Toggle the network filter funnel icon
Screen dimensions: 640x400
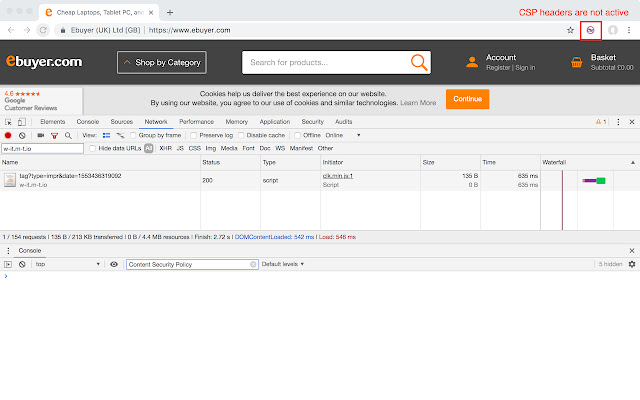coord(55,135)
